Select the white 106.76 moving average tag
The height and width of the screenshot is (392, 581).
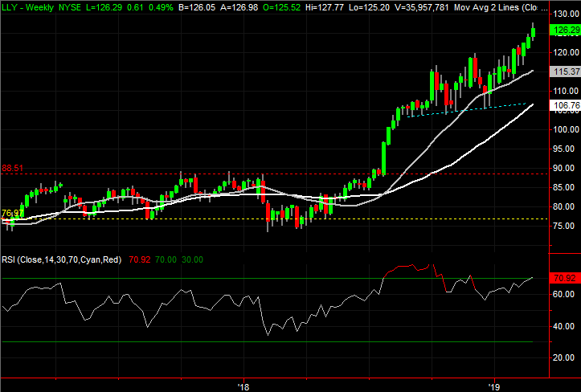tap(566, 105)
